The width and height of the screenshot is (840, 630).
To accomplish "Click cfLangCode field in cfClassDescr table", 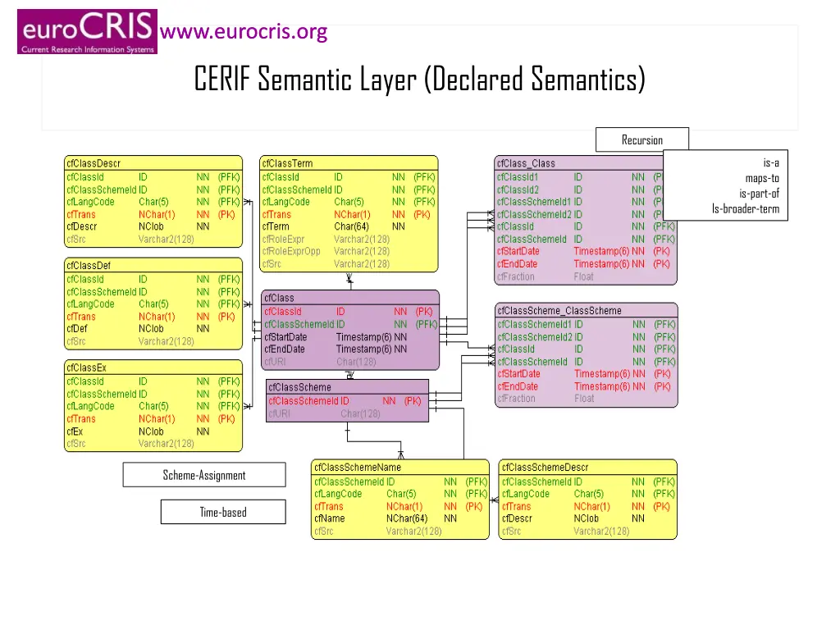I will (153, 202).
